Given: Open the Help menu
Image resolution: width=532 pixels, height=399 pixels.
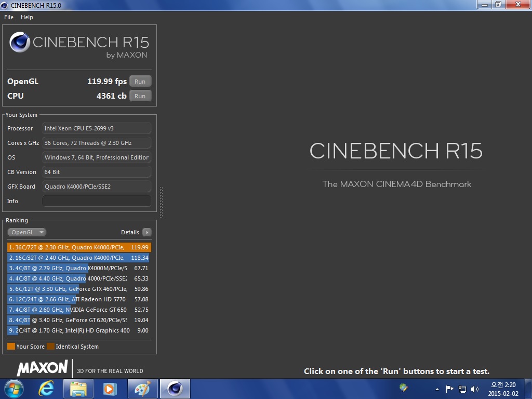Looking at the screenshot, I should (x=27, y=17).
